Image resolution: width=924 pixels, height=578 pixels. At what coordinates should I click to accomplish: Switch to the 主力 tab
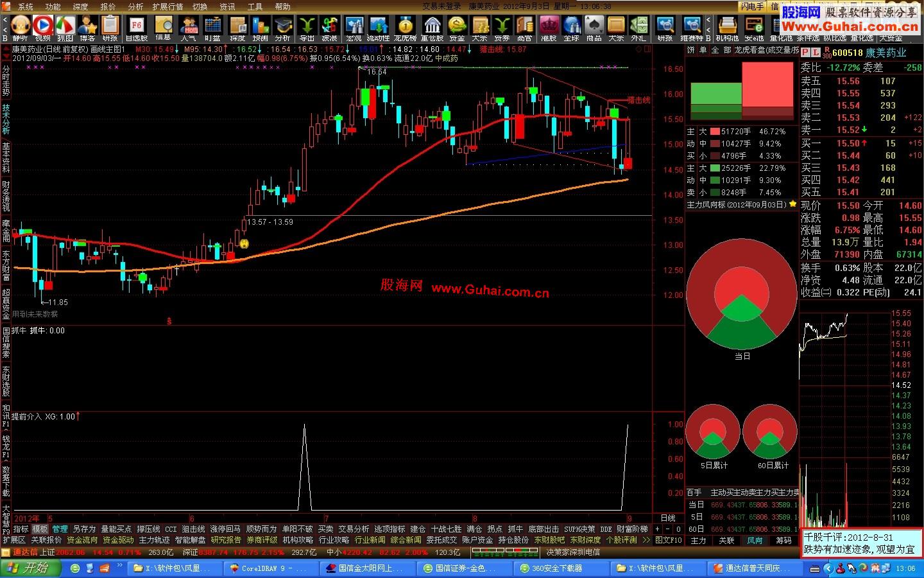698,541
